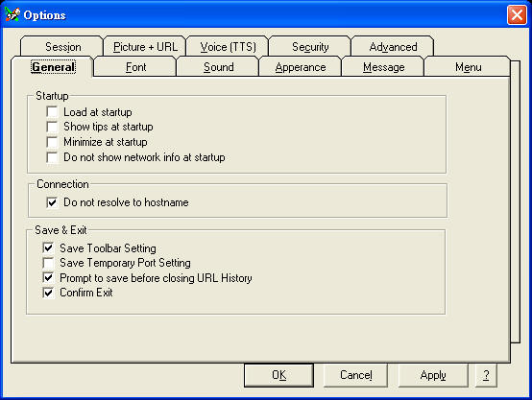Switch to the Session tab

(x=62, y=46)
